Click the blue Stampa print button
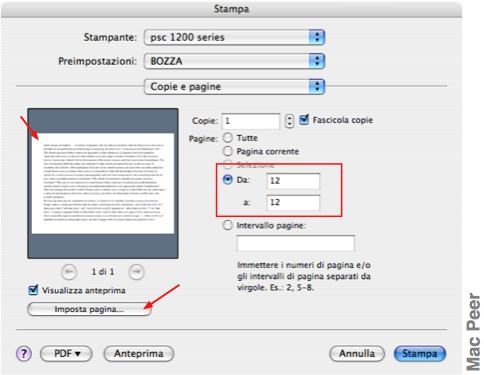The height and width of the screenshot is (375, 484). (420, 353)
